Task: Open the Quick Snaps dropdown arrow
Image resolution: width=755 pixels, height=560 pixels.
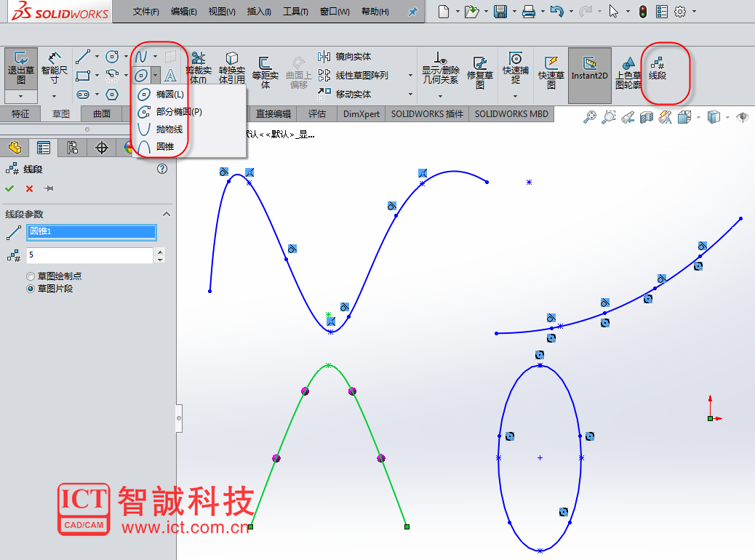Action: click(x=515, y=96)
